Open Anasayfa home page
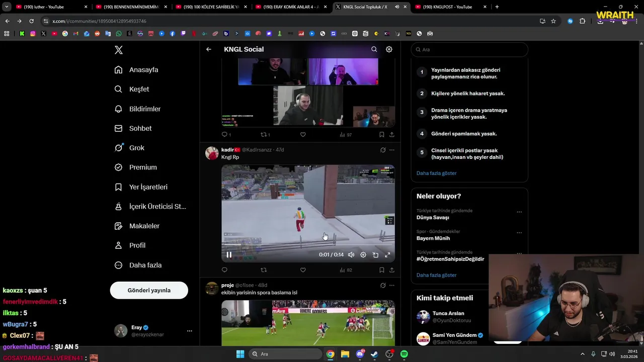Screen dimensions: 644x362 click(136, 70)
